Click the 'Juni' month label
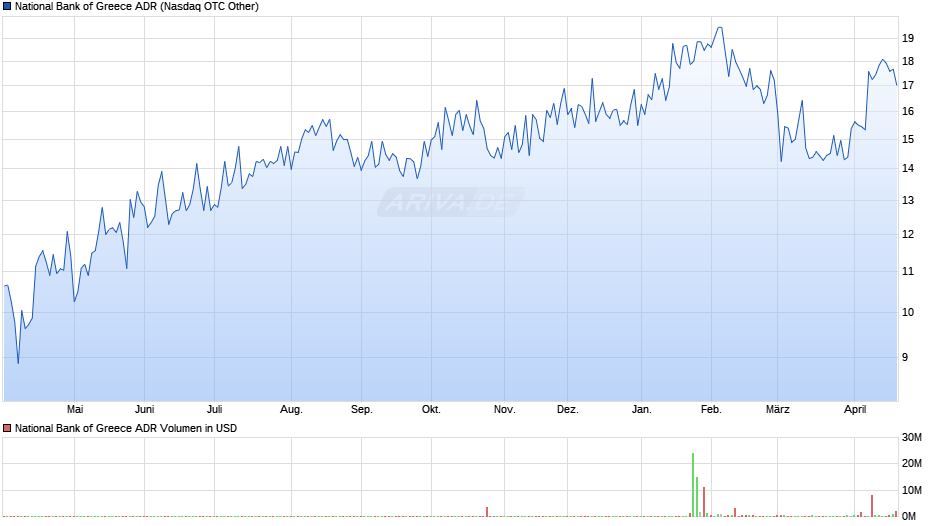The image size is (940, 526). tap(144, 409)
